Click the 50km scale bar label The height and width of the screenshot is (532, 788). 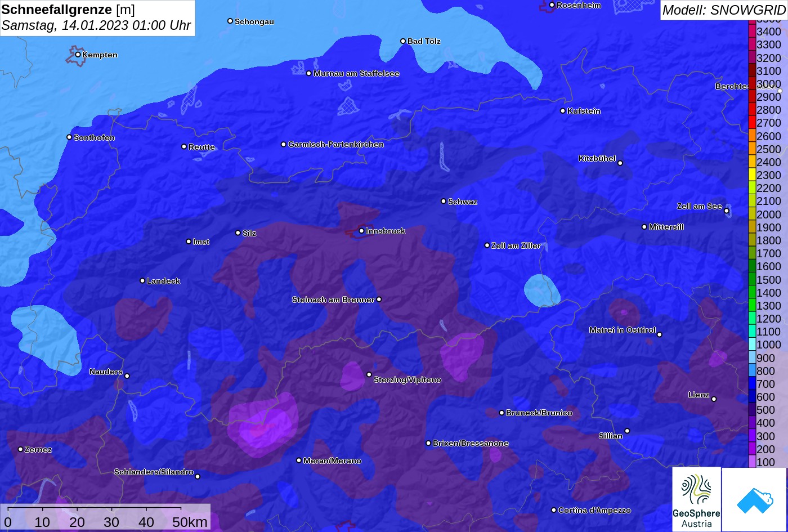coord(190,522)
